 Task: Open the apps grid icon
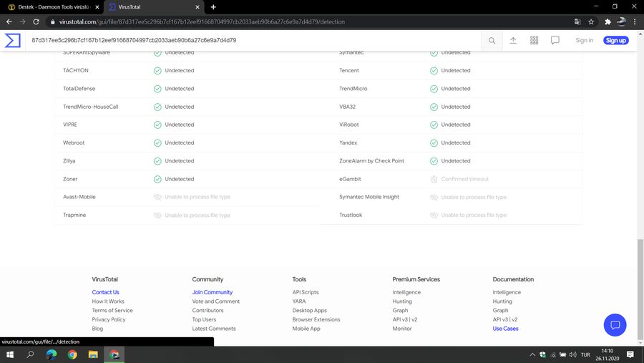point(534,40)
